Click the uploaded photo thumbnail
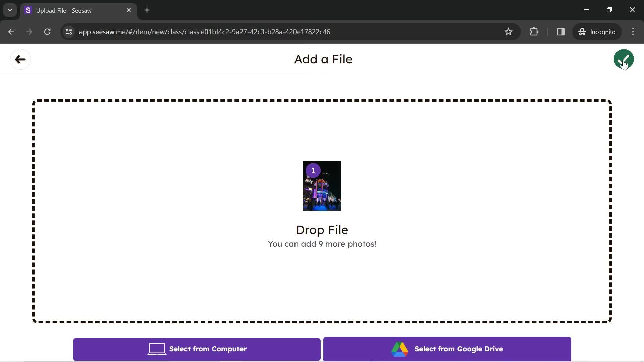 322,186
